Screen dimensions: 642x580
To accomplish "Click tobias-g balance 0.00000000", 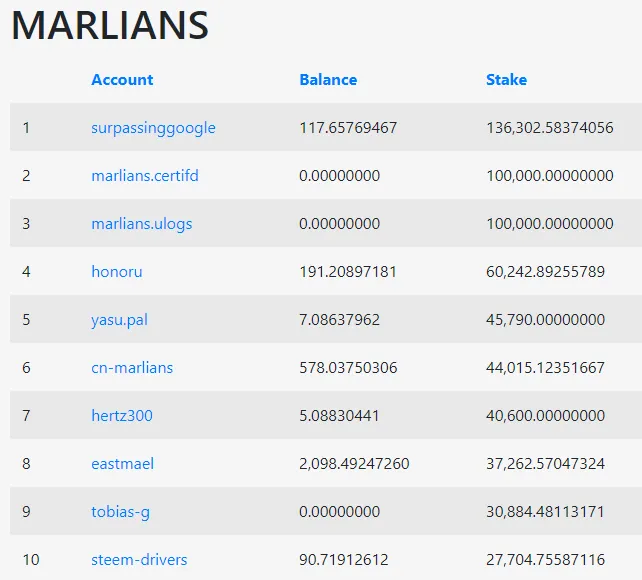I will [x=339, y=511].
